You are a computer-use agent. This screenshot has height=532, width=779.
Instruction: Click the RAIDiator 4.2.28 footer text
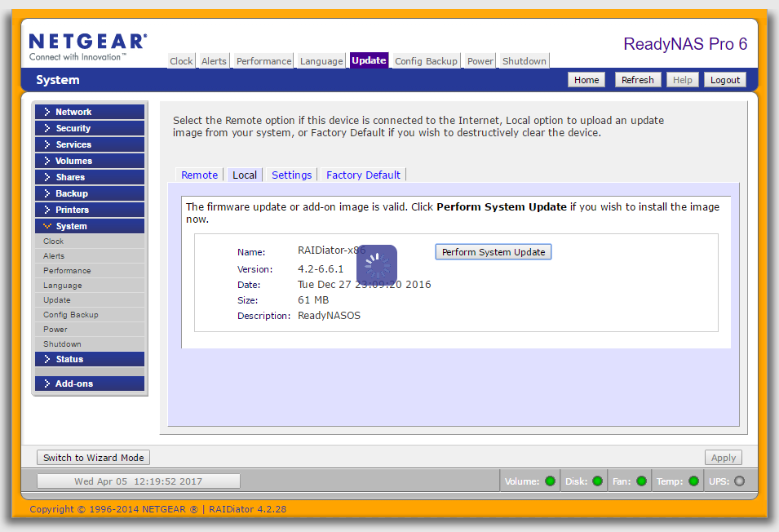tap(247, 509)
